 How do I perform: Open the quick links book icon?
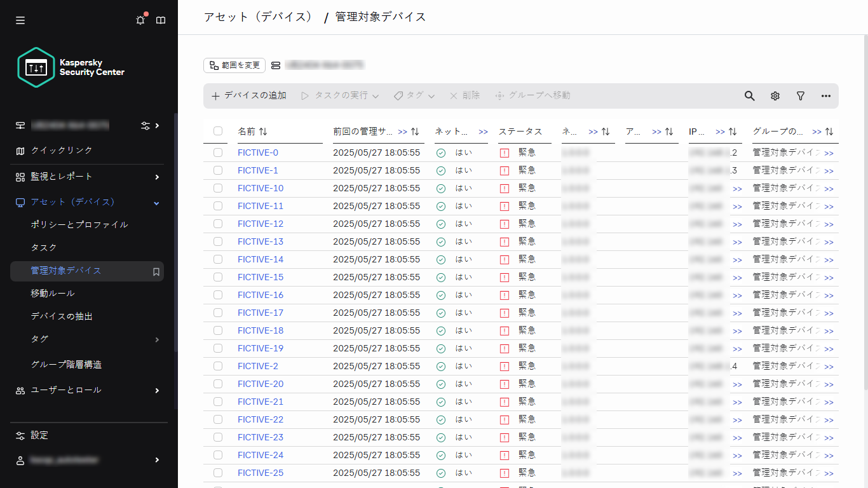click(161, 20)
